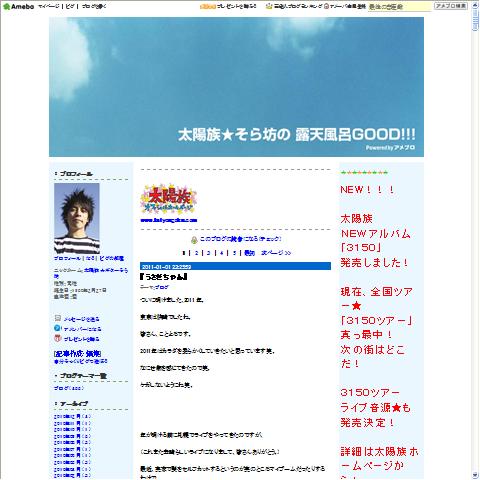
Task: Click the Ameba logo icon
Action: click(x=6, y=6)
